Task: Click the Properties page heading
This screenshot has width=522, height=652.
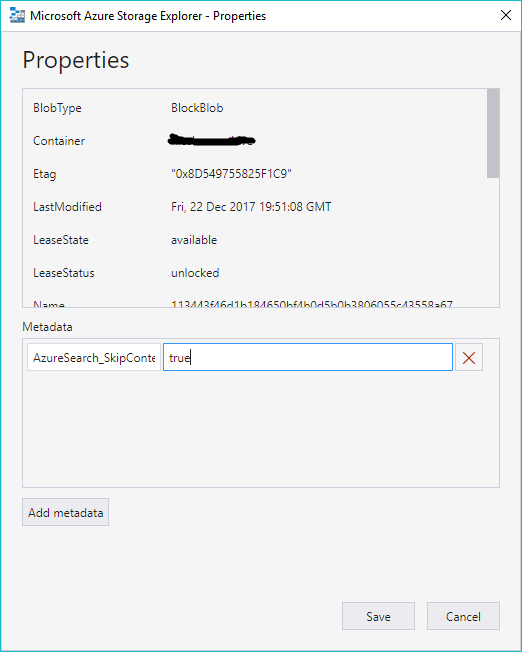Action: coord(76,61)
